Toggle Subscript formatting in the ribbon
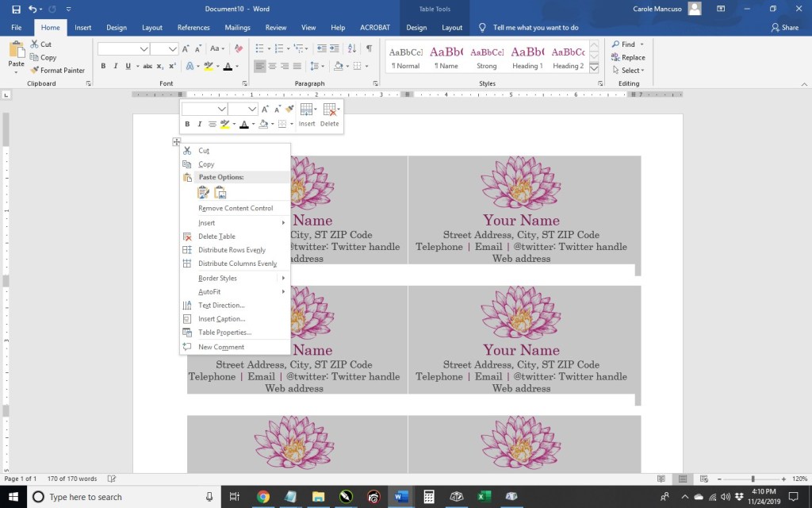The width and height of the screenshot is (812, 508). tap(159, 67)
